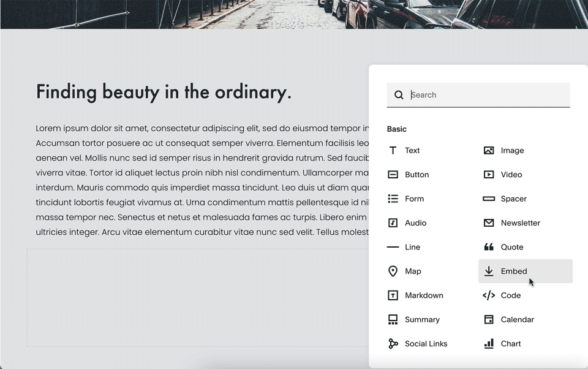Add the Chart block label

[510, 343]
